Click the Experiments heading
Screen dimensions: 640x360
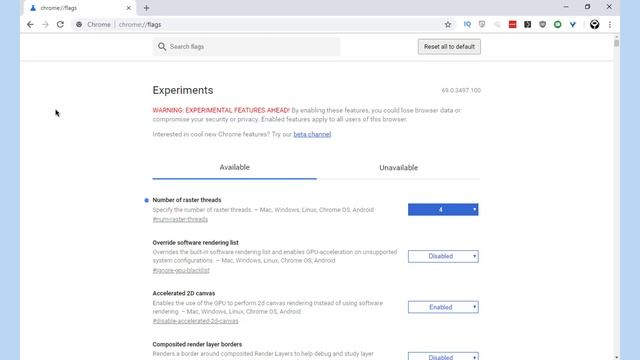(183, 90)
